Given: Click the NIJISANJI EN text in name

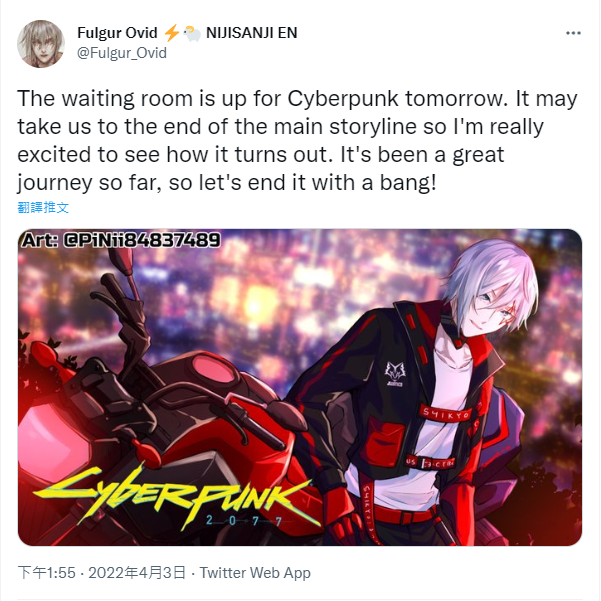Looking at the screenshot, I should coord(251,33).
